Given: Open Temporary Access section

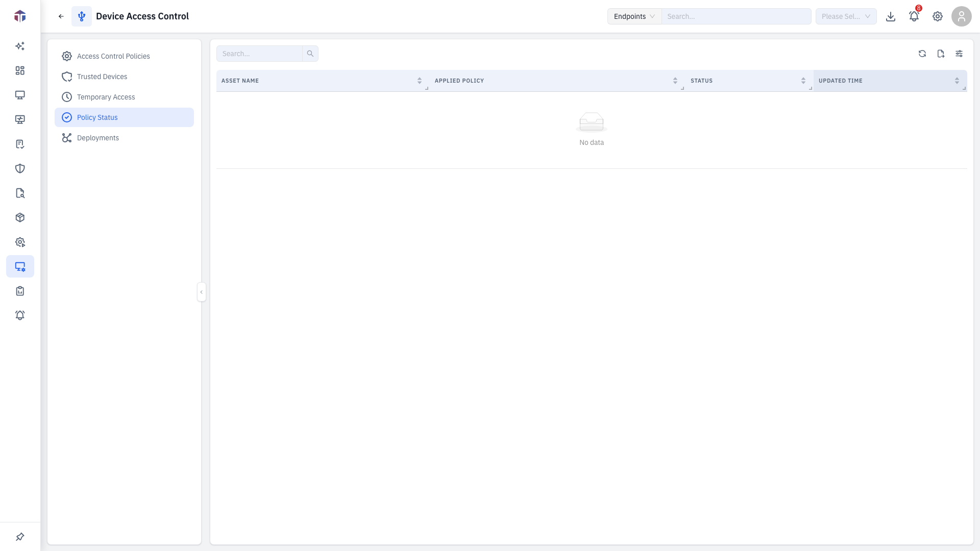Looking at the screenshot, I should pos(124,97).
